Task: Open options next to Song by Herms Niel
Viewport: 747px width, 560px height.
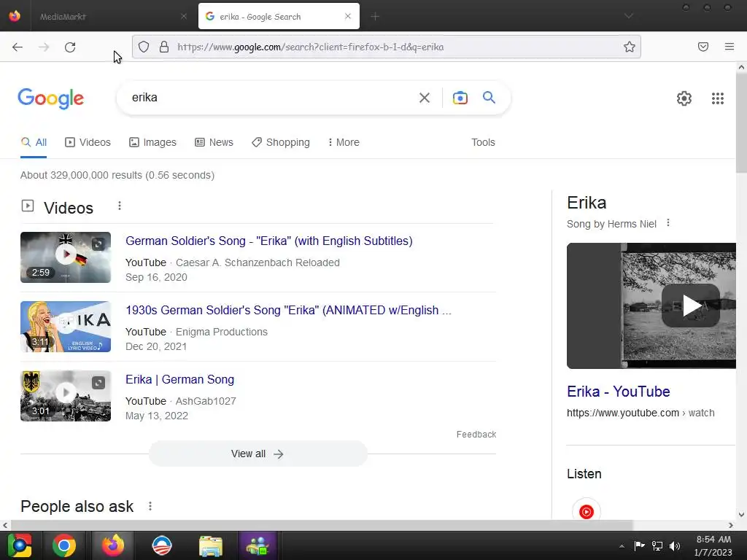Action: tap(668, 223)
